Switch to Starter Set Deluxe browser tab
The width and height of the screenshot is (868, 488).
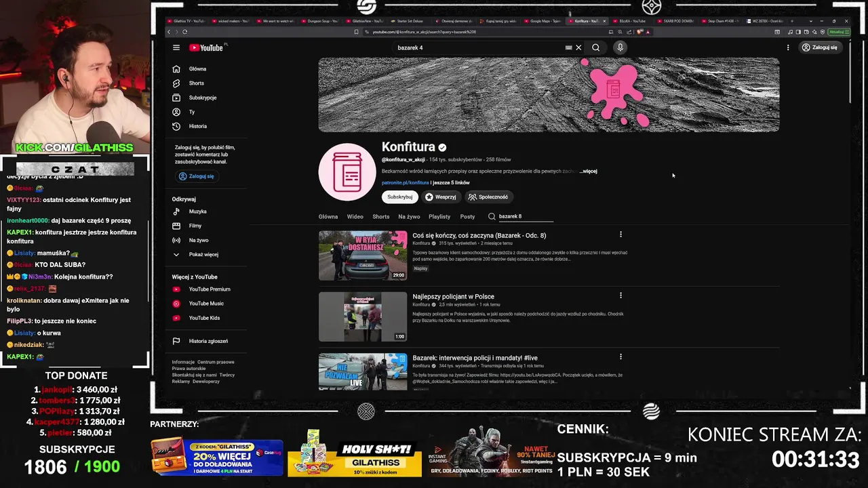pos(409,21)
